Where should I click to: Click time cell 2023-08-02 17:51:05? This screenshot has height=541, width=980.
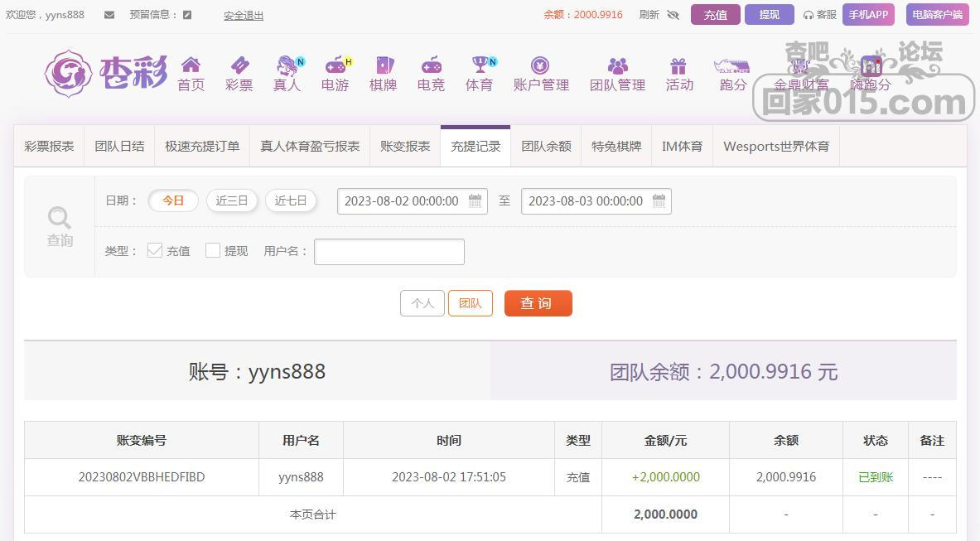[449, 477]
